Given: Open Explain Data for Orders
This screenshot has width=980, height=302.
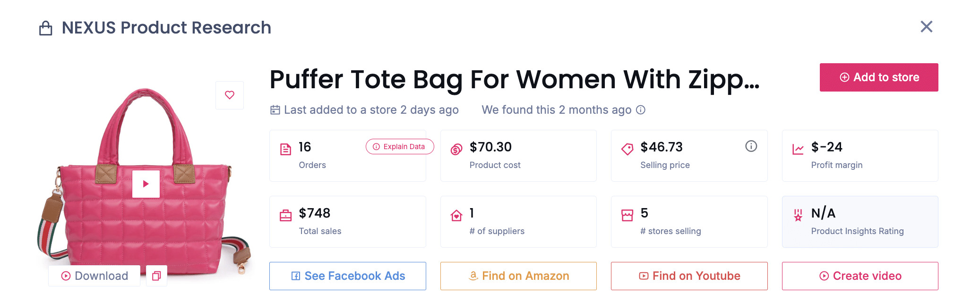Looking at the screenshot, I should point(399,146).
